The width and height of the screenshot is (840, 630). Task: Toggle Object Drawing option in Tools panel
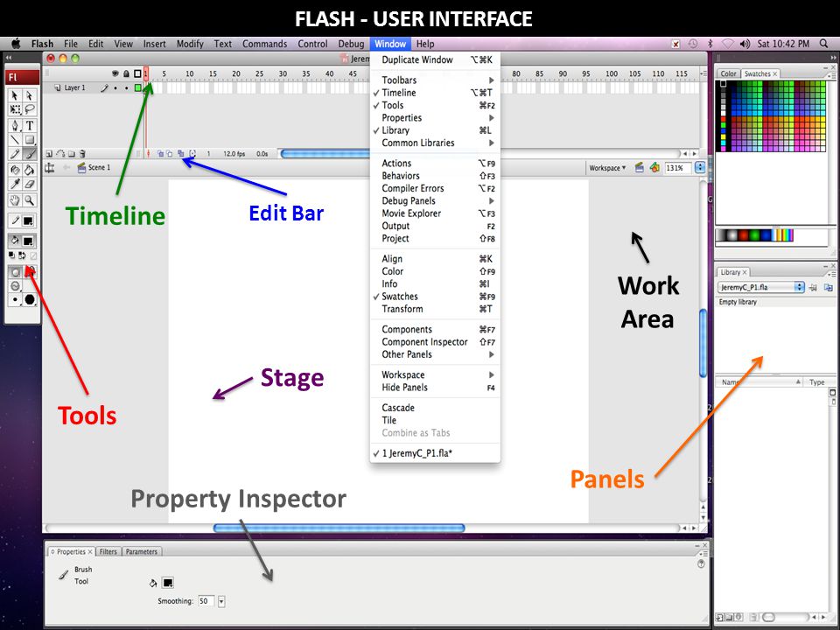pos(15,272)
